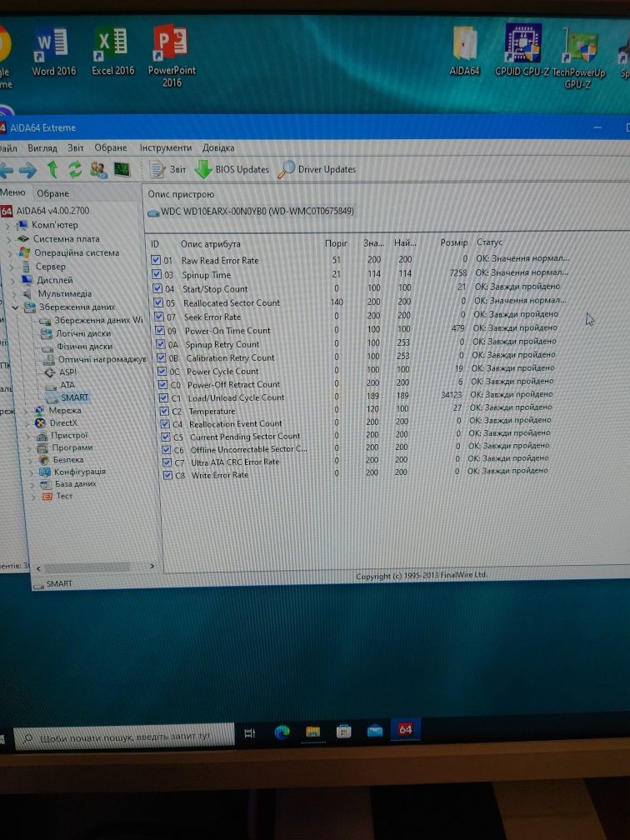Uncheck the Spinup Time checkbox
Image resolution: width=630 pixels, height=840 pixels.
coord(157,274)
